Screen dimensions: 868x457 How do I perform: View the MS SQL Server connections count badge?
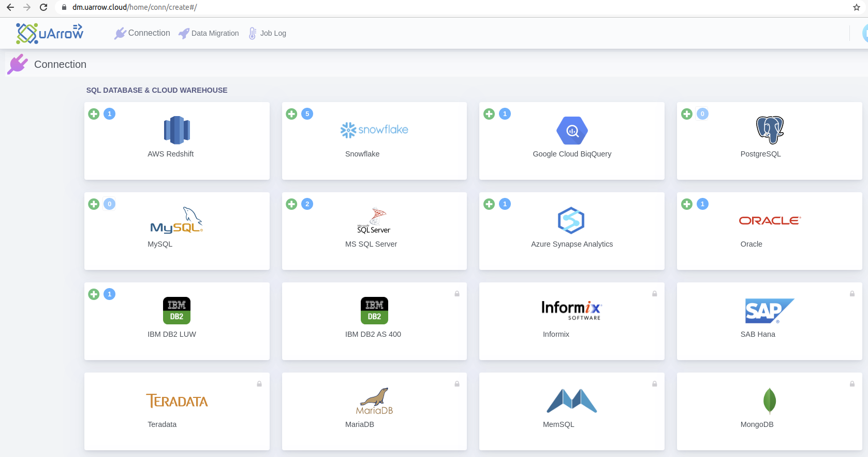pos(307,204)
